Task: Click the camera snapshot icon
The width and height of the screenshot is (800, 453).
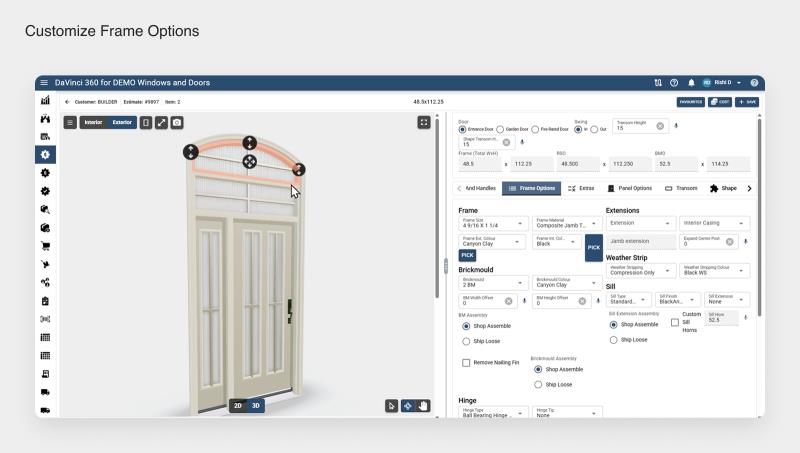Action: [x=177, y=122]
